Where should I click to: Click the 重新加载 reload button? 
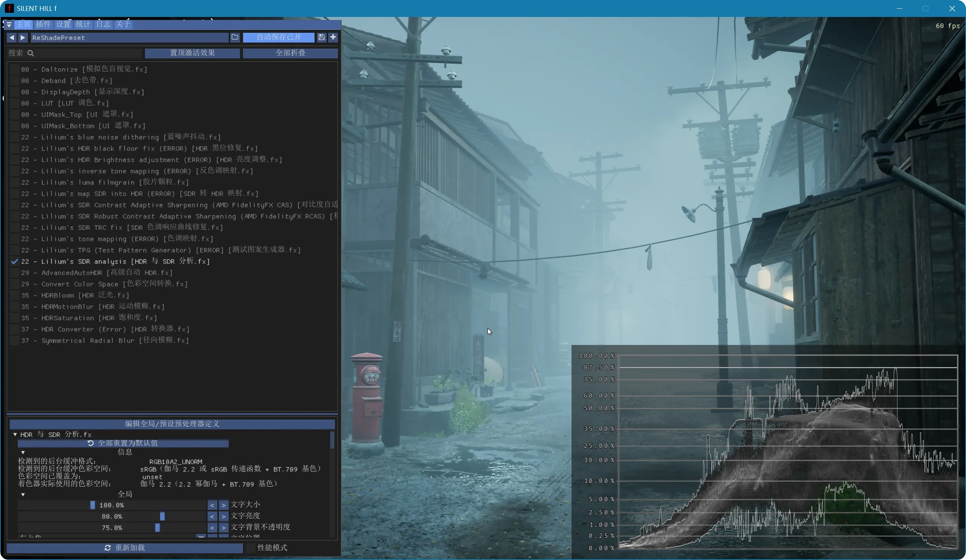tap(125, 548)
